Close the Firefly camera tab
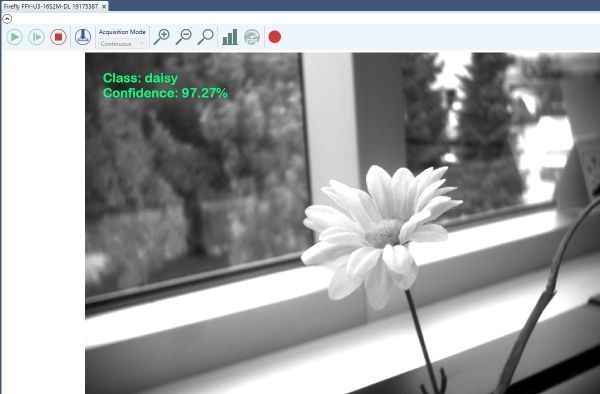The image size is (600, 394). tap(104, 7)
